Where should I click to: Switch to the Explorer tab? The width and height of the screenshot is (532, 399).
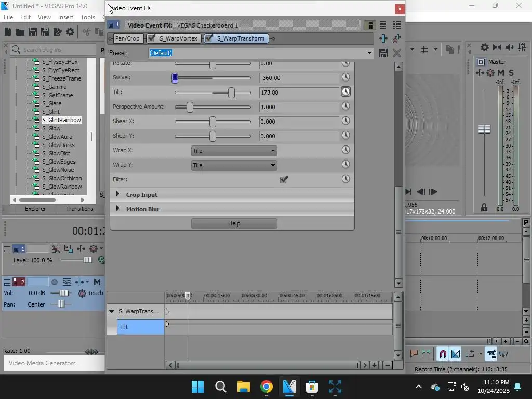pos(35,209)
